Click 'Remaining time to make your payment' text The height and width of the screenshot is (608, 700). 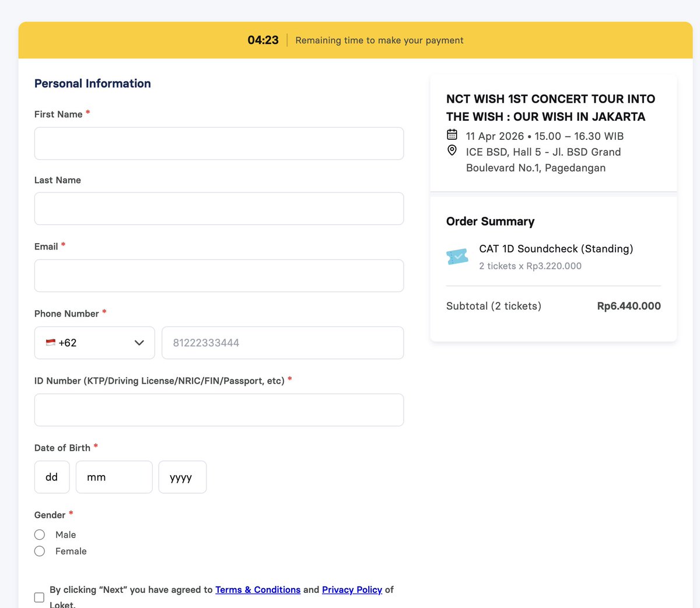(379, 40)
